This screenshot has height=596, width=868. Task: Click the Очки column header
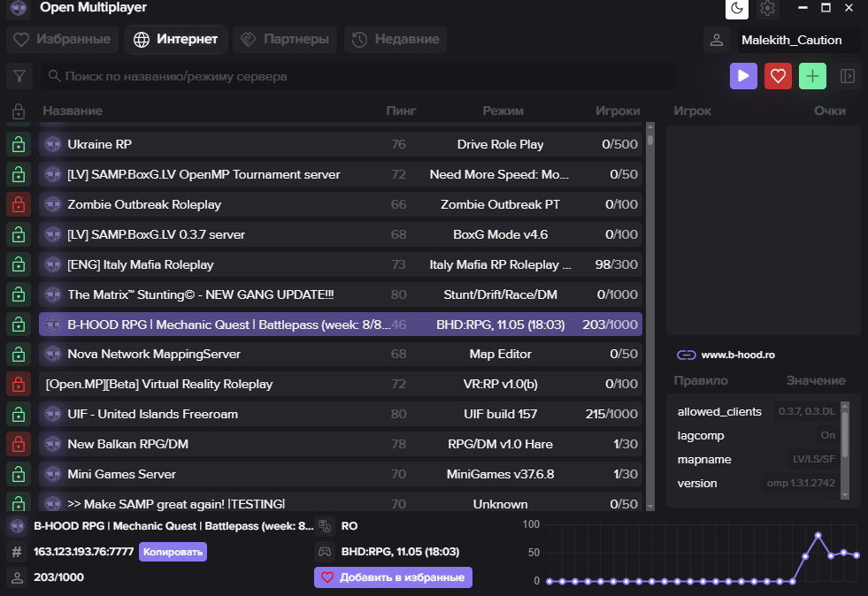(x=829, y=111)
